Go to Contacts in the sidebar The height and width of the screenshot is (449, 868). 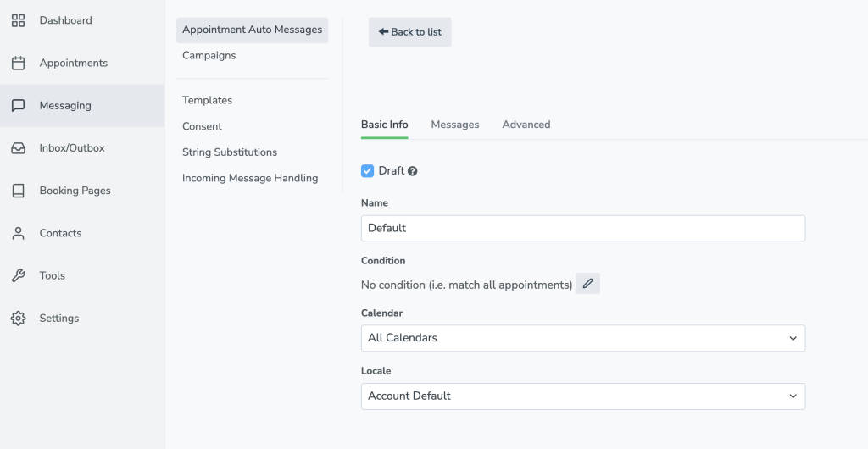(x=82, y=233)
